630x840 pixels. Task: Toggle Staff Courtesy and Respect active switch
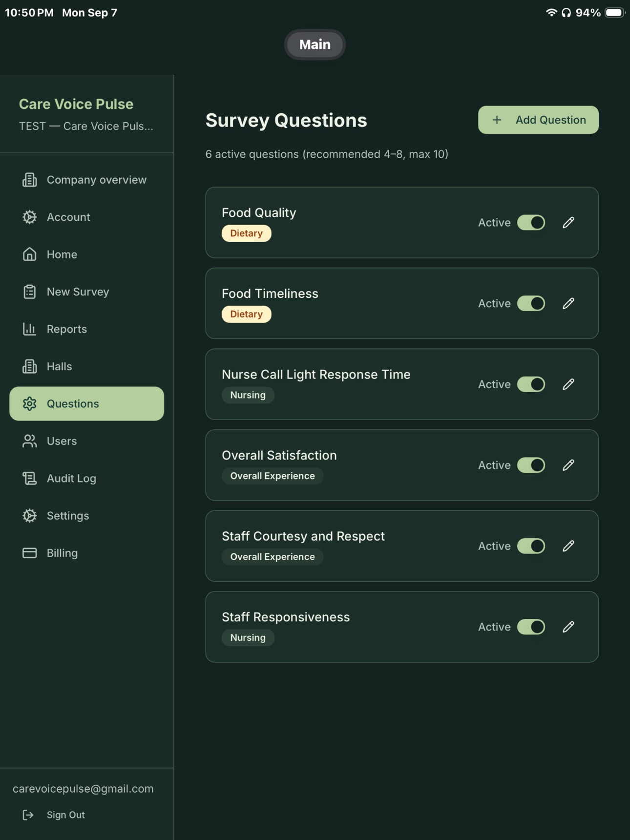[x=531, y=546]
